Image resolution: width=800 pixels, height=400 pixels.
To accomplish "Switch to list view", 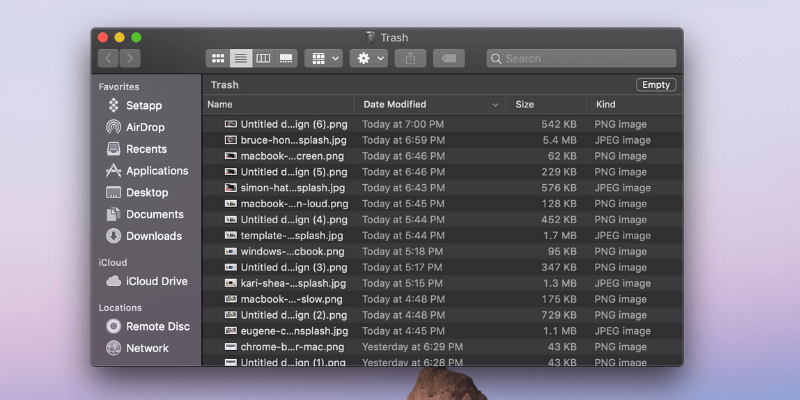I will tap(241, 58).
